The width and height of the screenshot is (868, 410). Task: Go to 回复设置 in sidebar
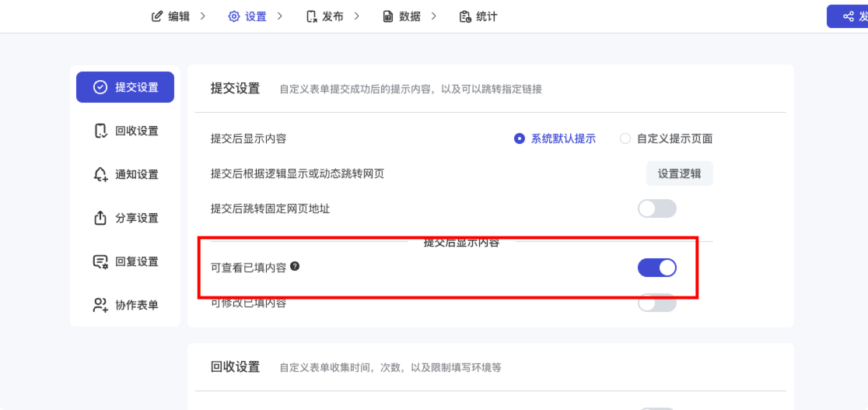125,261
